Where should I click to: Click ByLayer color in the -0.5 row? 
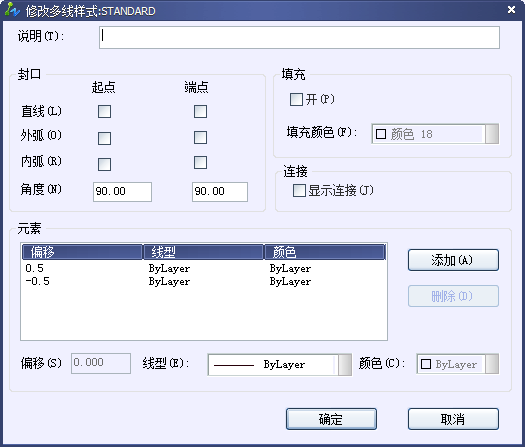(290, 282)
